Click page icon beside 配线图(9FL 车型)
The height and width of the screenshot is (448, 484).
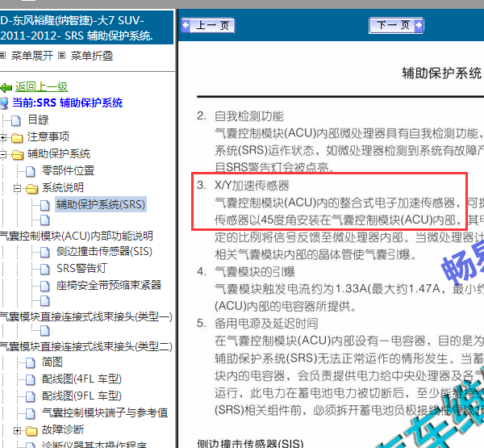coord(31,397)
